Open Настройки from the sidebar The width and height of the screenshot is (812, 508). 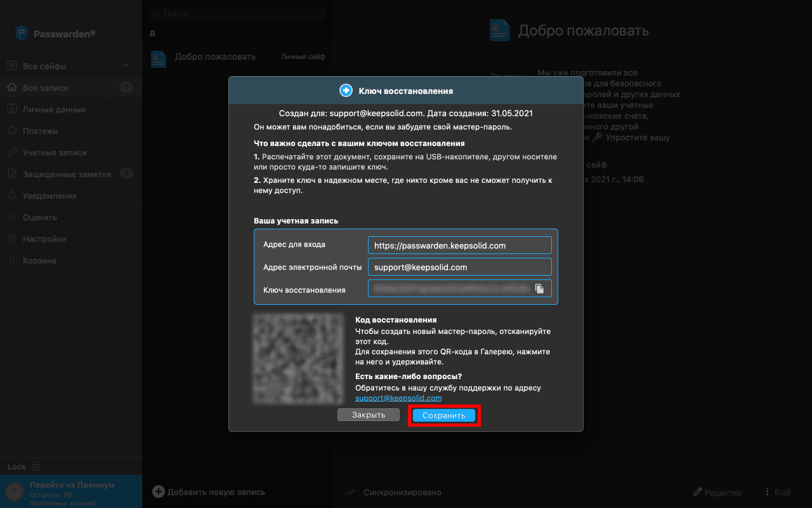[44, 239]
